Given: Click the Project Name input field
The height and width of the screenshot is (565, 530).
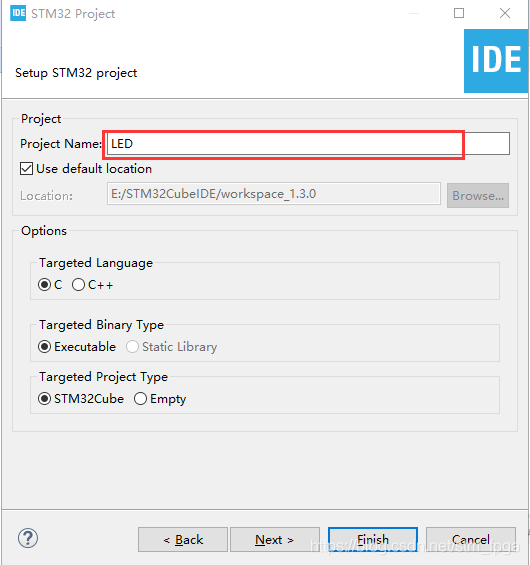Looking at the screenshot, I should (308, 144).
